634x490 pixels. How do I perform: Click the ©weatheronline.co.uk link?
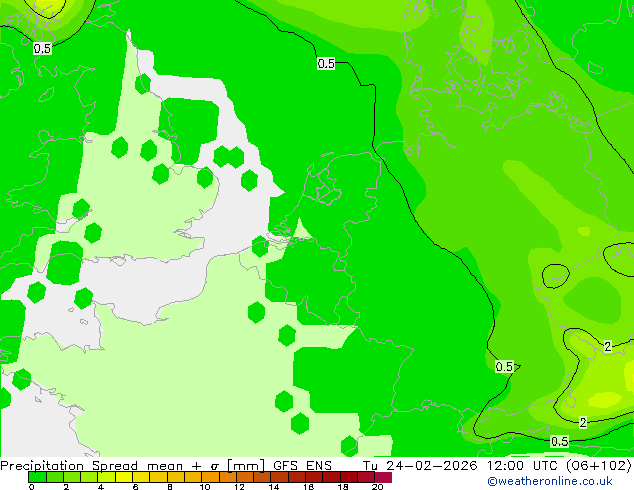[550, 481]
